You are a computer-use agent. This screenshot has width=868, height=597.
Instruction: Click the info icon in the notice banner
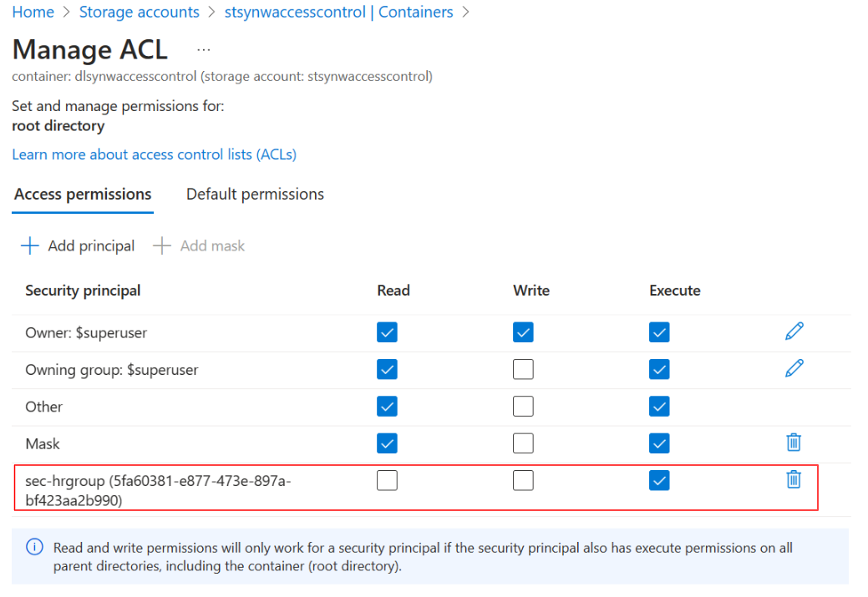33,547
